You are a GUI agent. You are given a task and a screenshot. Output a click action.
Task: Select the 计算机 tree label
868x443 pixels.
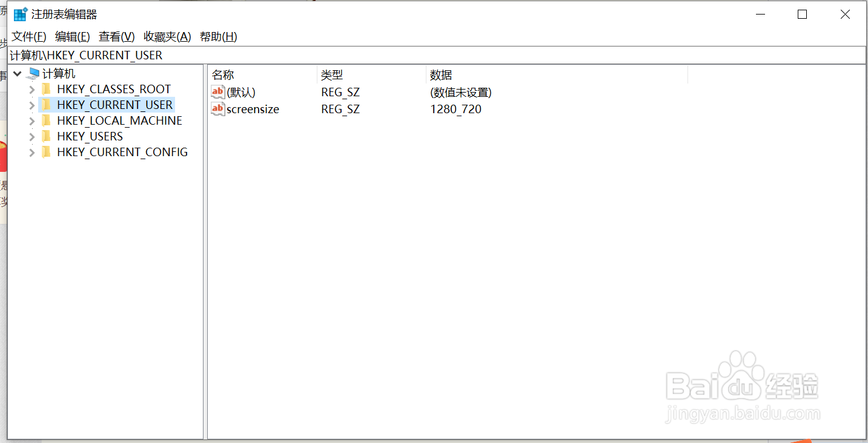pos(59,74)
